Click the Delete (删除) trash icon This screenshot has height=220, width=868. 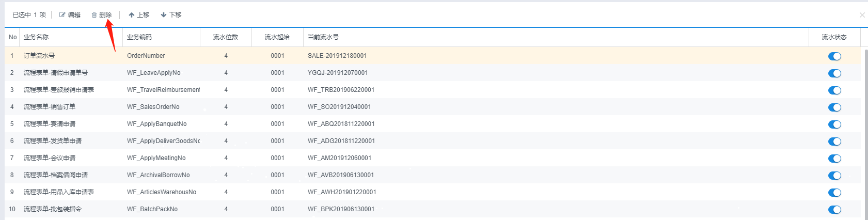click(94, 15)
